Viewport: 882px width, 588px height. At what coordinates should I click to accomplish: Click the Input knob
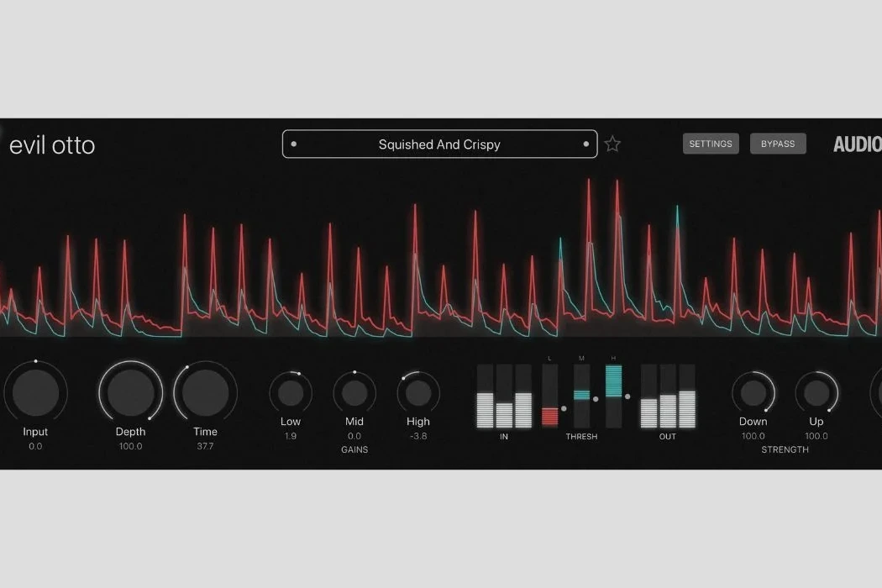[x=35, y=392]
